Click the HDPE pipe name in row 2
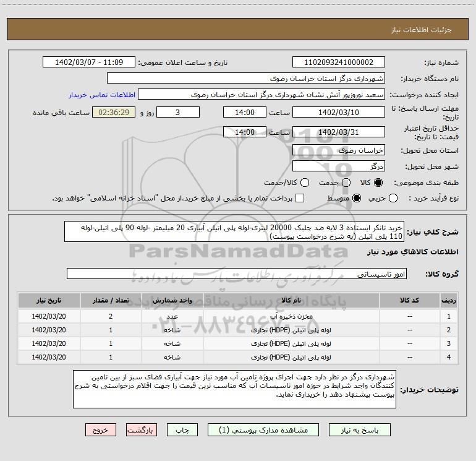 click(291, 330)
